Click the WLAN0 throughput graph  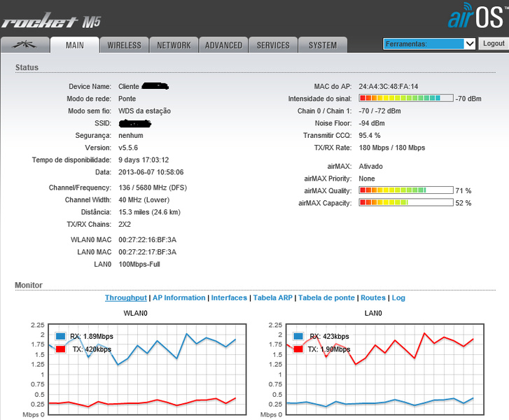click(x=147, y=369)
